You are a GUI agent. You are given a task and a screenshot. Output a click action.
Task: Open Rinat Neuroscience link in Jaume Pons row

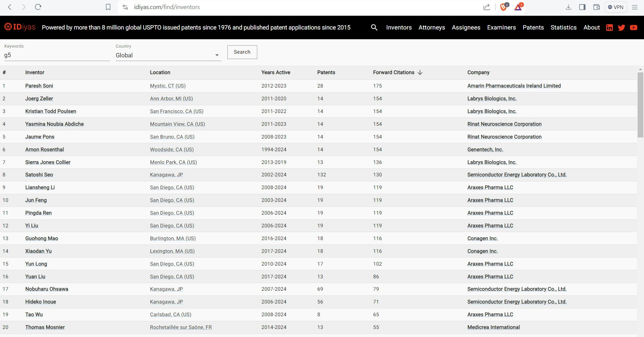pos(504,137)
